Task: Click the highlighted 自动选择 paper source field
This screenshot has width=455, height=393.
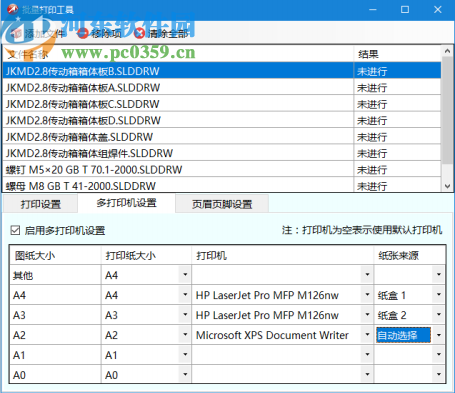Action: coord(403,335)
